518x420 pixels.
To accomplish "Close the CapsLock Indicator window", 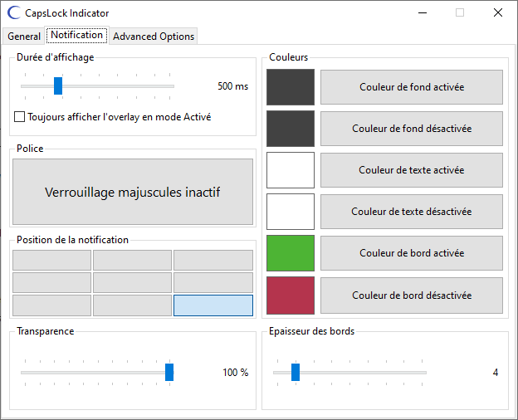I will [498, 13].
